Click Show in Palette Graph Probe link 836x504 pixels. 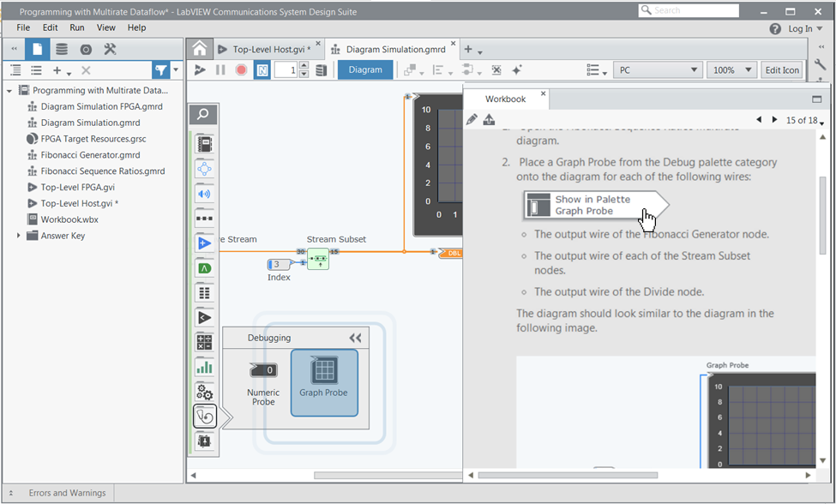pos(592,205)
